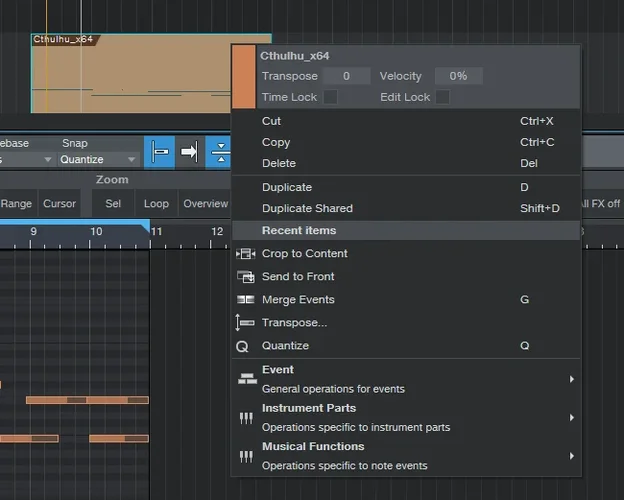The width and height of the screenshot is (624, 500).
Task: Open the Snap Quantize dropdown
Action: click(x=98, y=159)
